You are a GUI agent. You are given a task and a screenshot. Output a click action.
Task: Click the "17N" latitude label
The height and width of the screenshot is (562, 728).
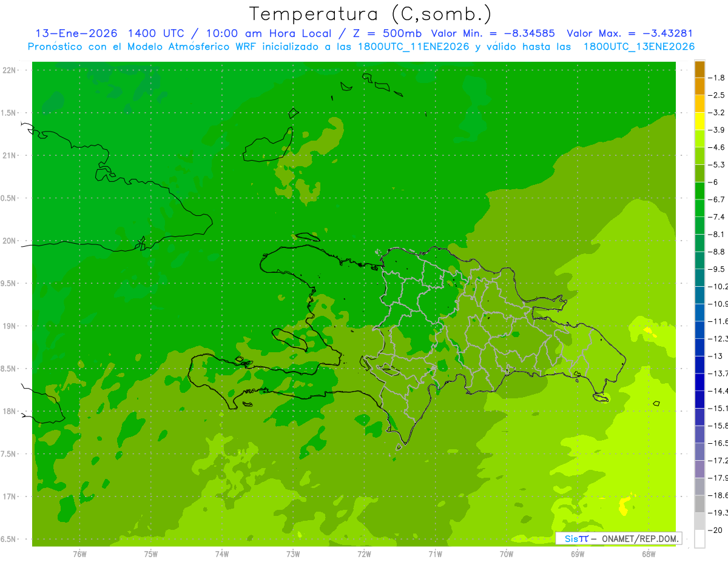tap(9, 497)
